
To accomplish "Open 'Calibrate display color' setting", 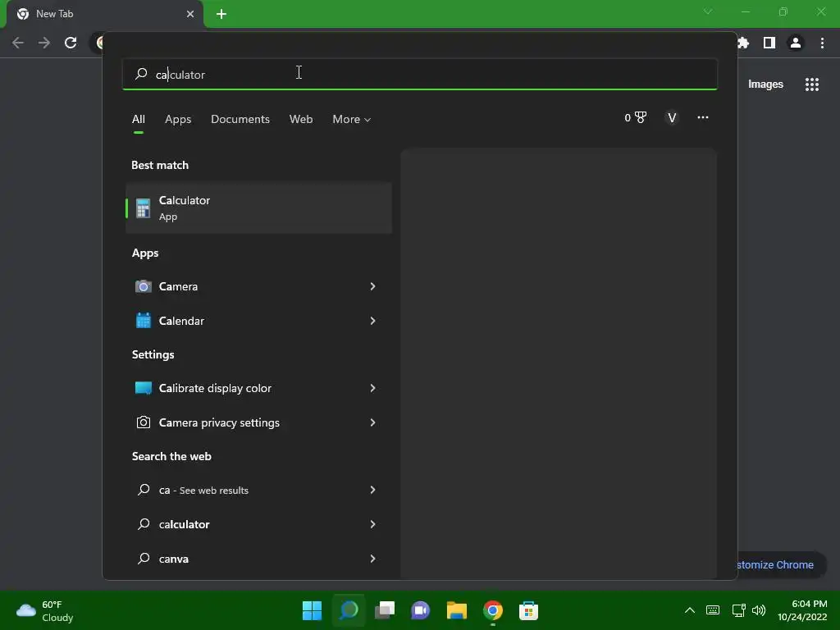I will point(258,388).
